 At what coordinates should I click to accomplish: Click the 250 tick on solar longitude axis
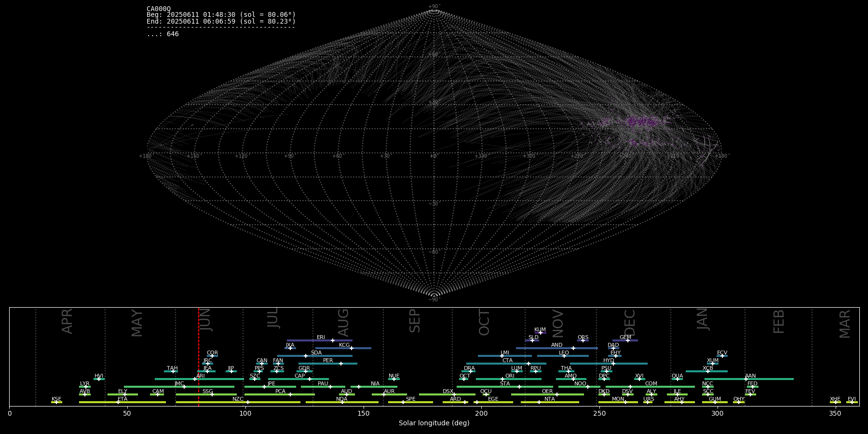point(599,413)
